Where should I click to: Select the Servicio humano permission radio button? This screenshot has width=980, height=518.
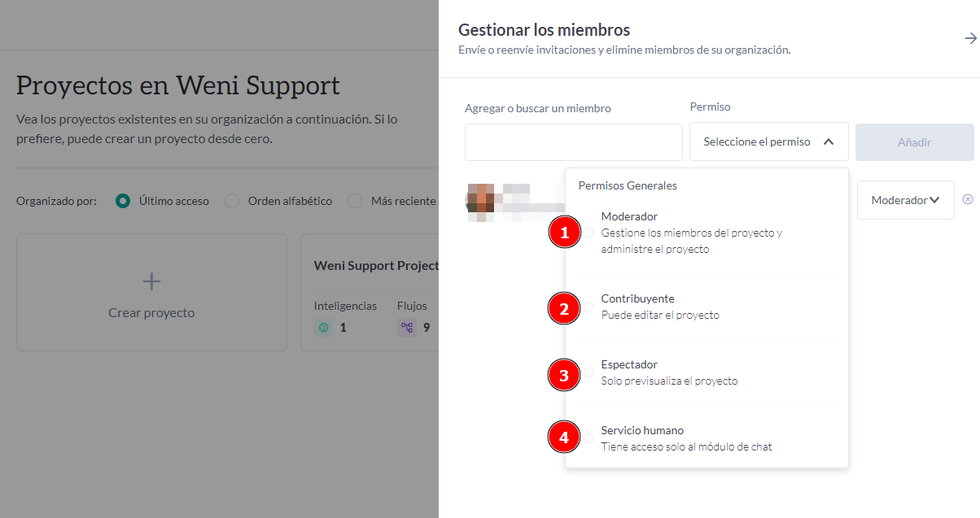pos(588,437)
